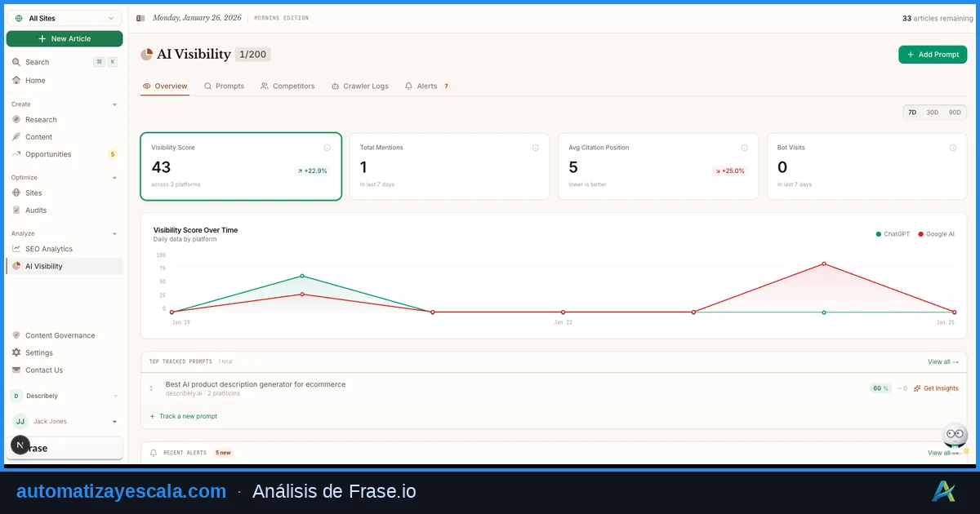Click the +22.9% change badge

[312, 171]
